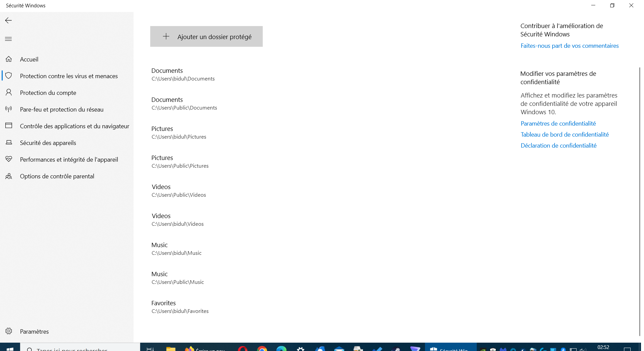Select the Music folder under Users\bidul
This screenshot has height=351, width=644.
(x=177, y=249)
